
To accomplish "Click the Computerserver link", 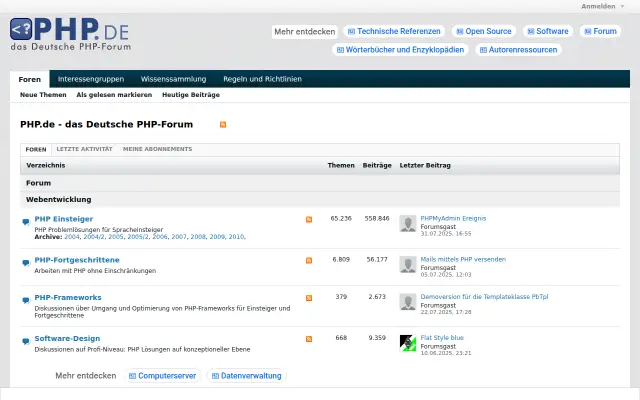I will (163, 376).
